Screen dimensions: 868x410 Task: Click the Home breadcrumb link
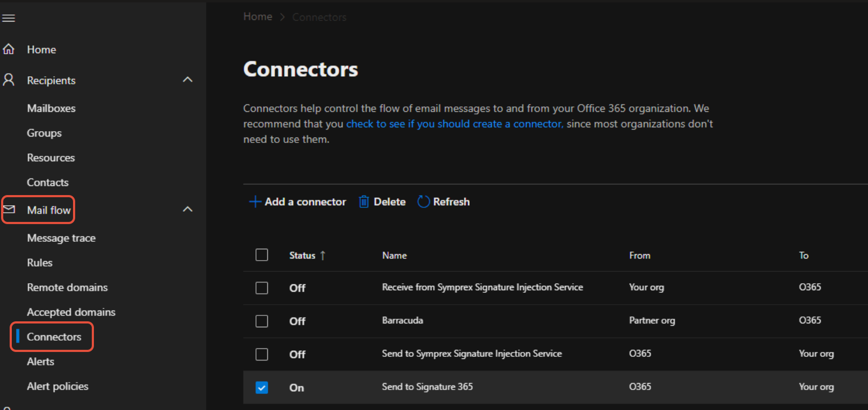pos(258,17)
